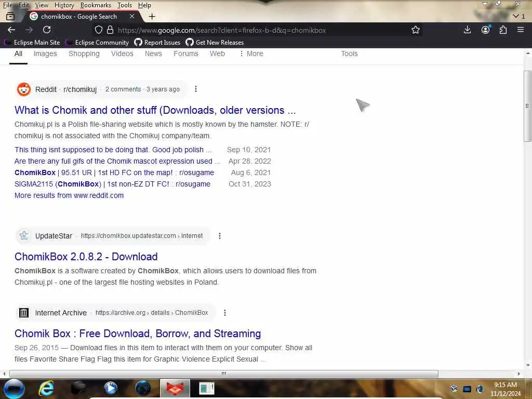
Task: Open 'ChomikBox | 95.51 UR' osugame link
Action: [114, 172]
